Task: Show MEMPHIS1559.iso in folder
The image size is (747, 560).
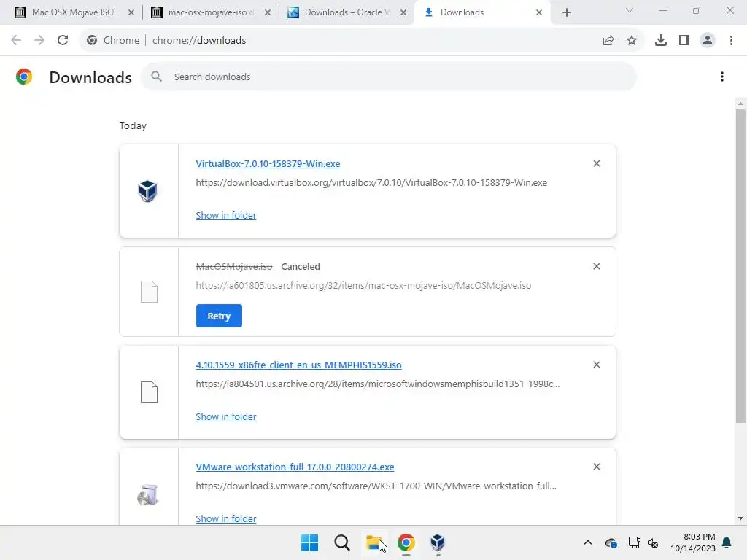Action: tap(226, 416)
